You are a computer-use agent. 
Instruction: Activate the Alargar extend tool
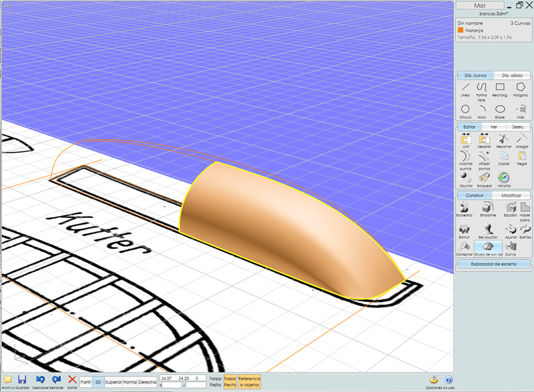click(x=522, y=141)
